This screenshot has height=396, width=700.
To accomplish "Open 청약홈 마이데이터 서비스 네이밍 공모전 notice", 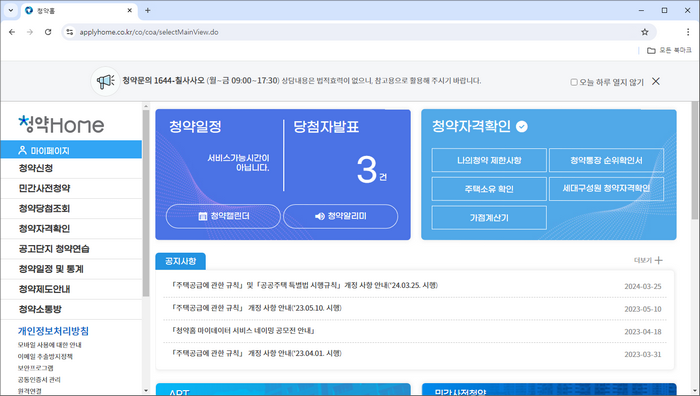I will (x=244, y=331).
